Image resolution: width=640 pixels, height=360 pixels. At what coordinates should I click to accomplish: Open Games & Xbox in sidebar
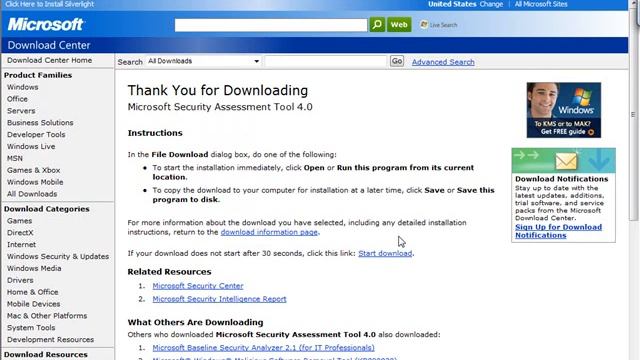[33, 170]
